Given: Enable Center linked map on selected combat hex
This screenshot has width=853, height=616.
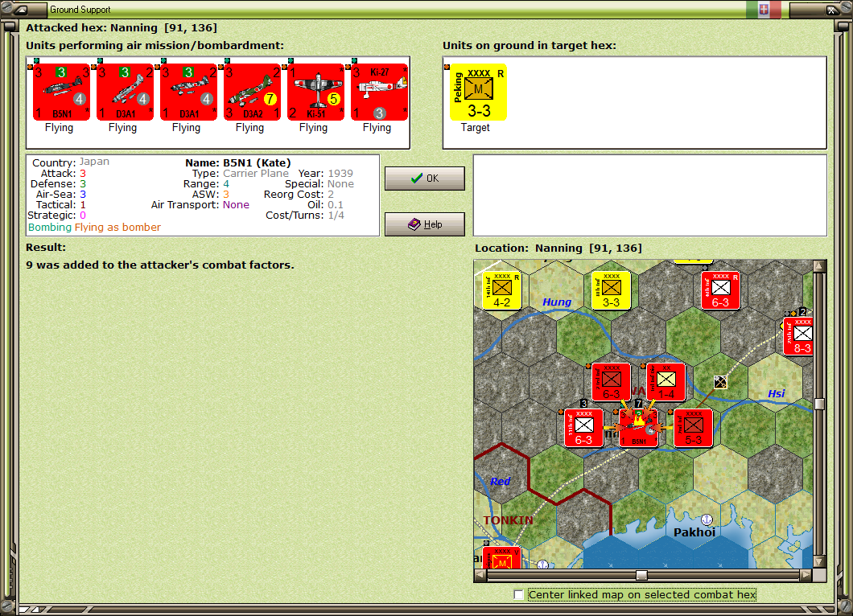Looking at the screenshot, I should coord(519,595).
